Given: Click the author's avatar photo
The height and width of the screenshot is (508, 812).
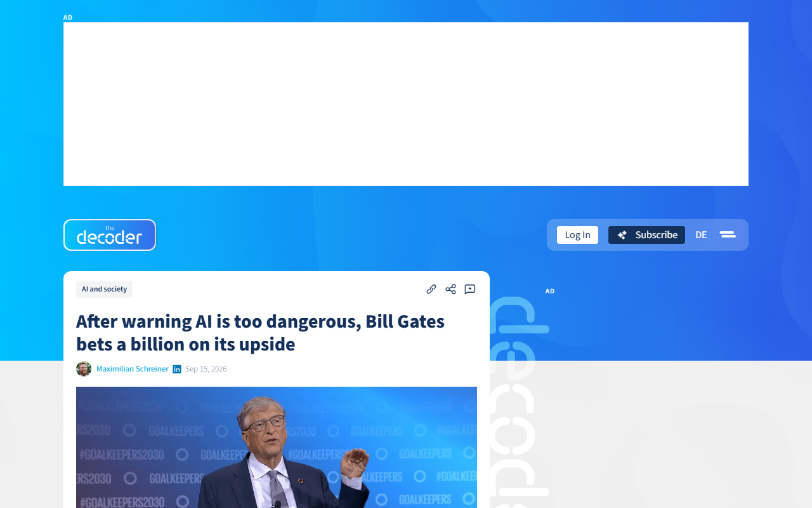Looking at the screenshot, I should click(84, 369).
